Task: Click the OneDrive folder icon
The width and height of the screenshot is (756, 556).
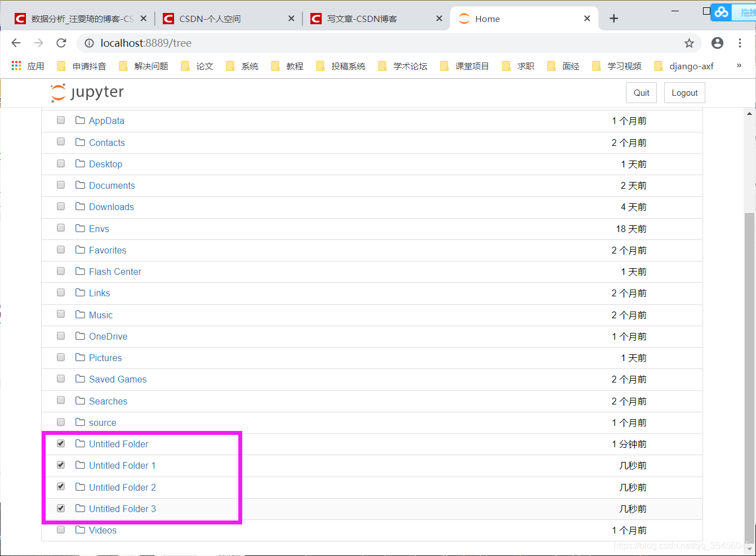Action: click(80, 336)
